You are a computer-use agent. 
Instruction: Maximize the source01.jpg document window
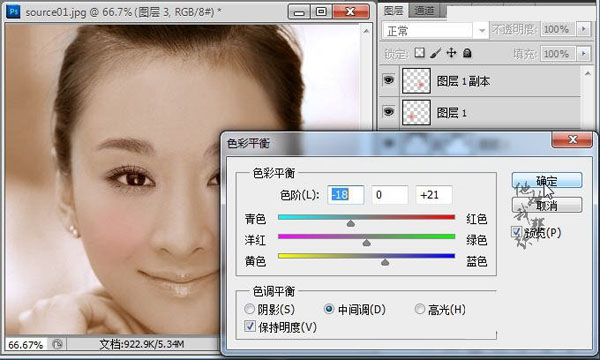[x=321, y=12]
